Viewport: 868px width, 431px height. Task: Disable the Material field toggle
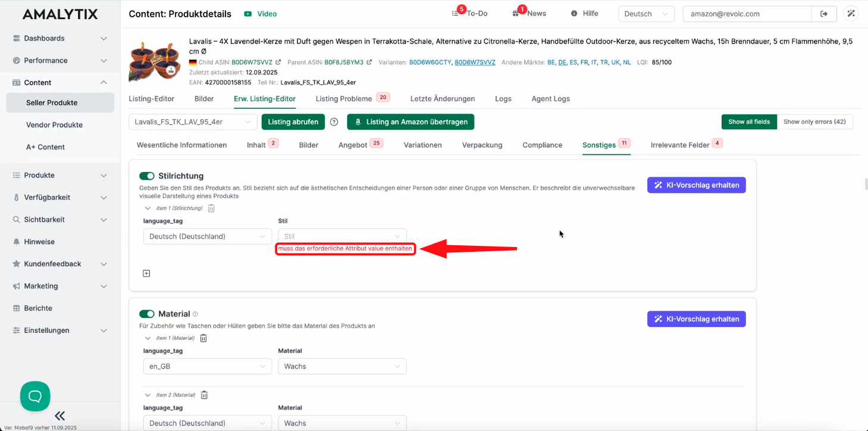tap(146, 314)
